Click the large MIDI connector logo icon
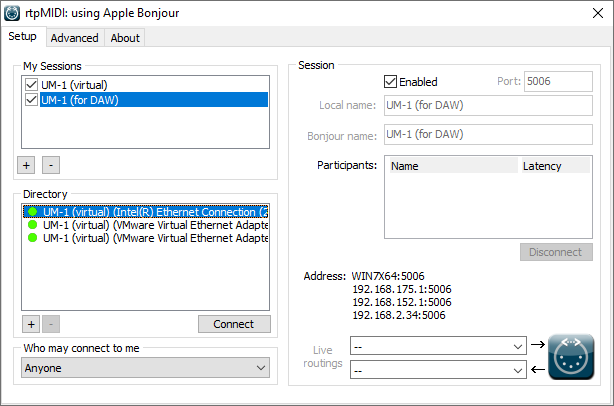This screenshot has height=406, width=614. point(571,357)
